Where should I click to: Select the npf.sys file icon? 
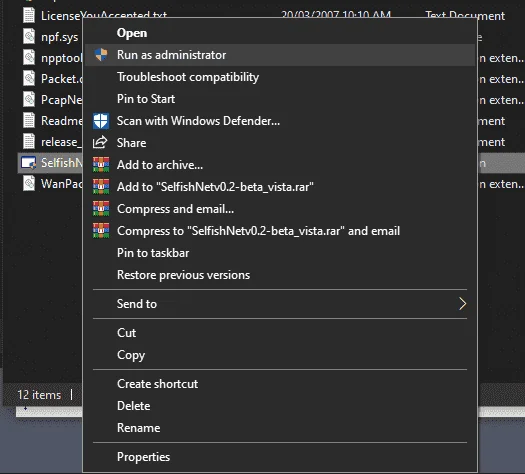29,36
